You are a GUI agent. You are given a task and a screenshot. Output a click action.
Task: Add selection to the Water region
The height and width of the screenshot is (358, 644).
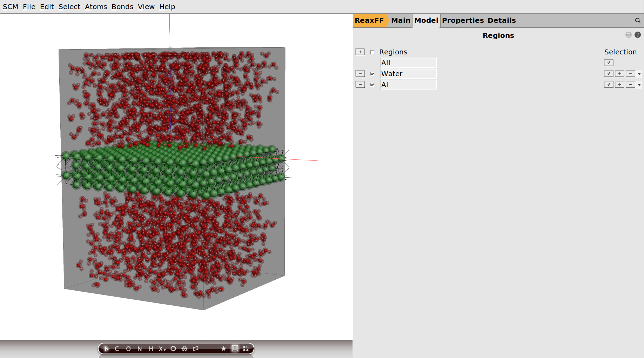coord(620,74)
